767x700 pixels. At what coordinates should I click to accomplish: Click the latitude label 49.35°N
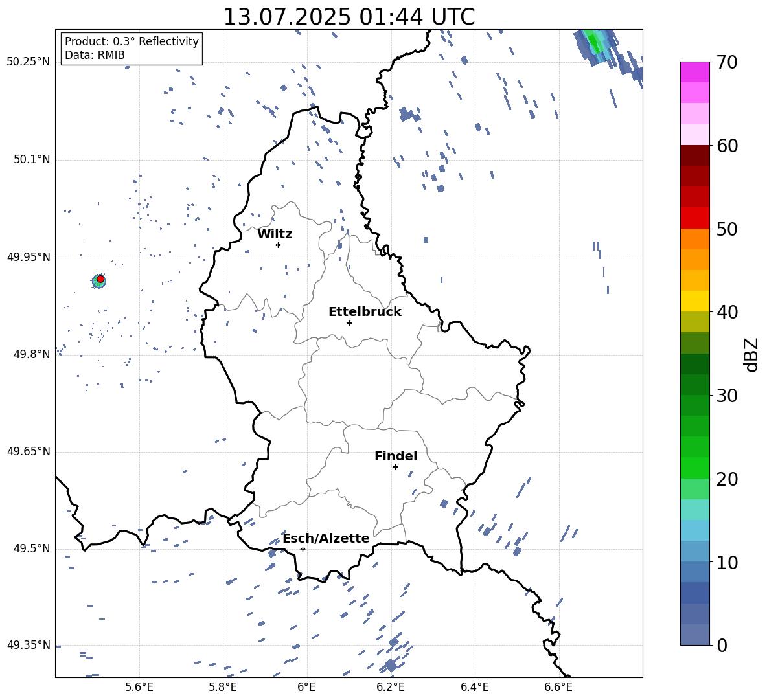coord(29,645)
